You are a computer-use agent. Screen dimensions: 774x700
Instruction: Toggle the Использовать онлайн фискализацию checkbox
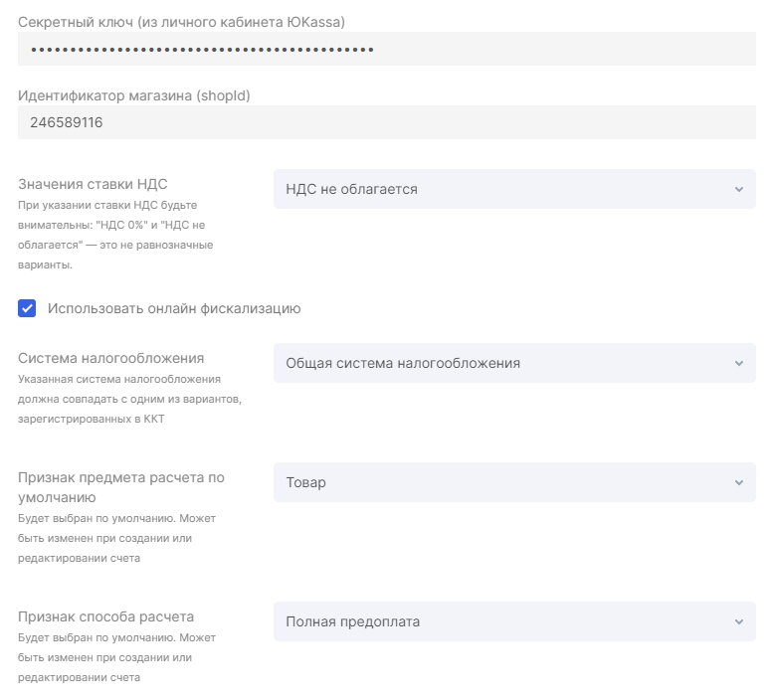(x=27, y=308)
